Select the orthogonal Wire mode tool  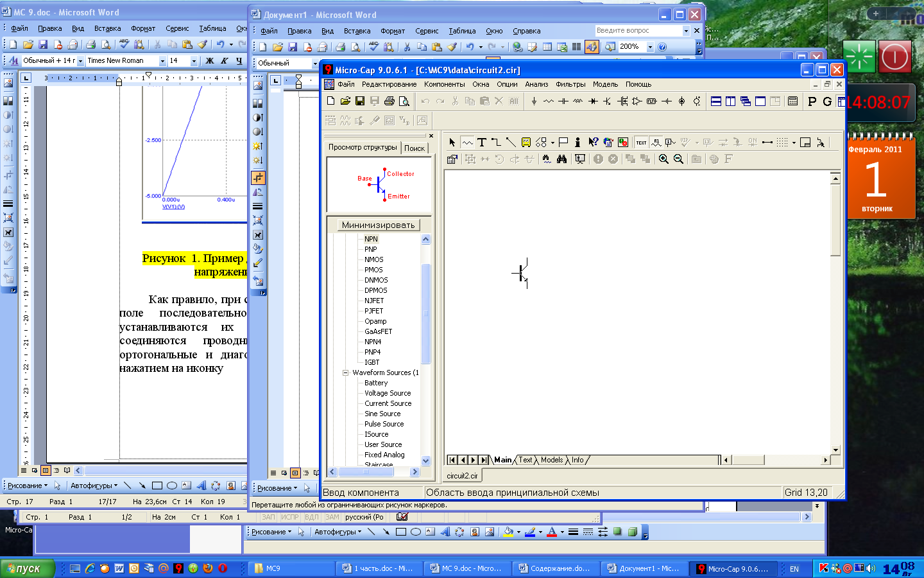pyautogui.click(x=496, y=143)
